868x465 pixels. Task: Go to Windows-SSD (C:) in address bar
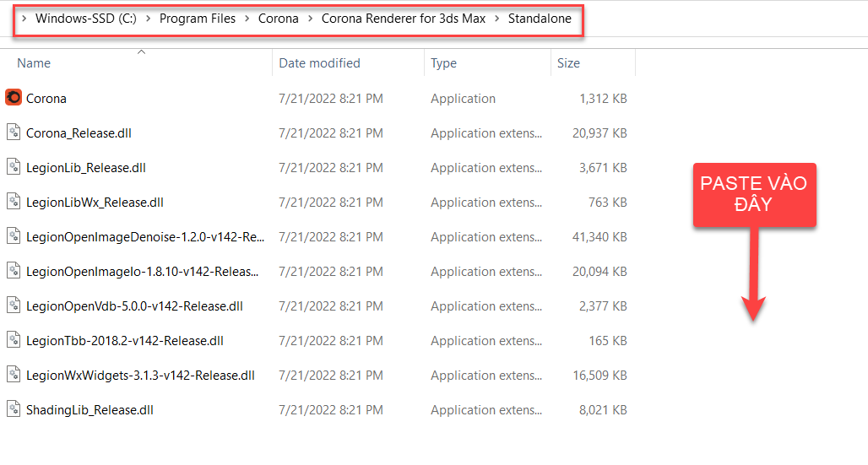click(85, 19)
